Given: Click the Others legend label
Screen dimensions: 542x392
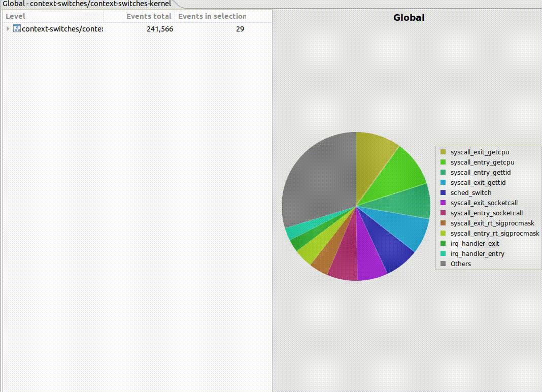Looking at the screenshot, I should point(460,264).
